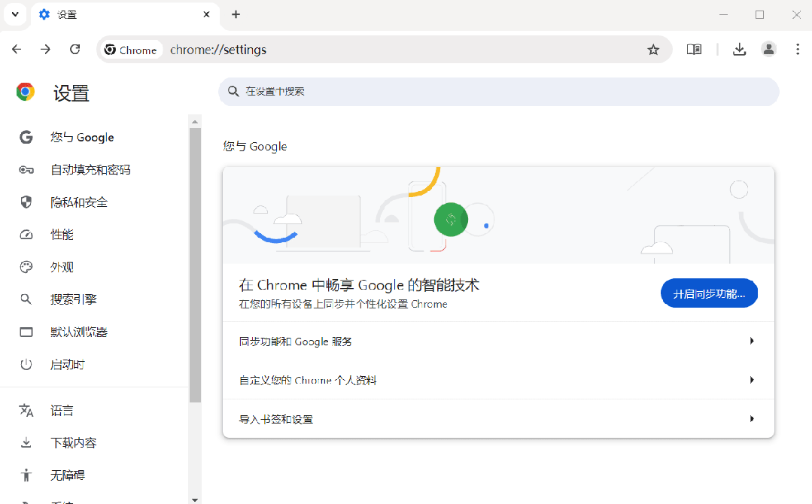The image size is (812, 504).
Task: Go back using the back arrow
Action: pos(17,49)
